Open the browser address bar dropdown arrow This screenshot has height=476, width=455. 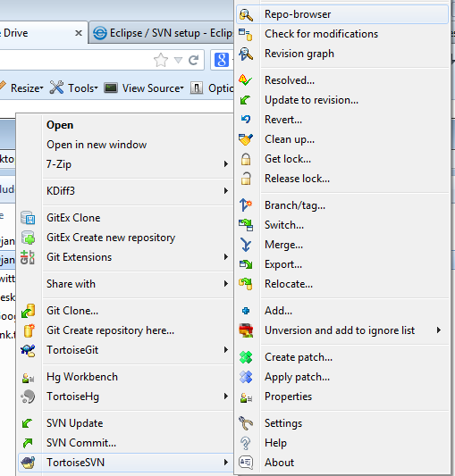click(x=178, y=60)
